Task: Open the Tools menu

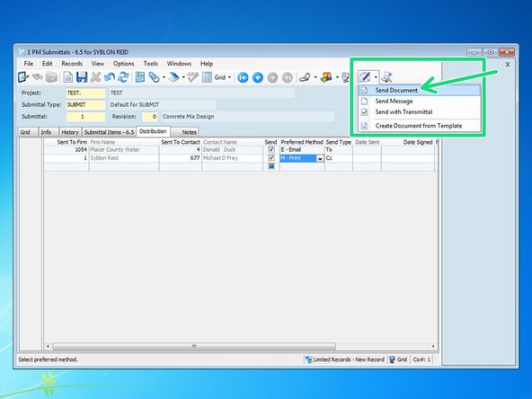Action: (150, 64)
